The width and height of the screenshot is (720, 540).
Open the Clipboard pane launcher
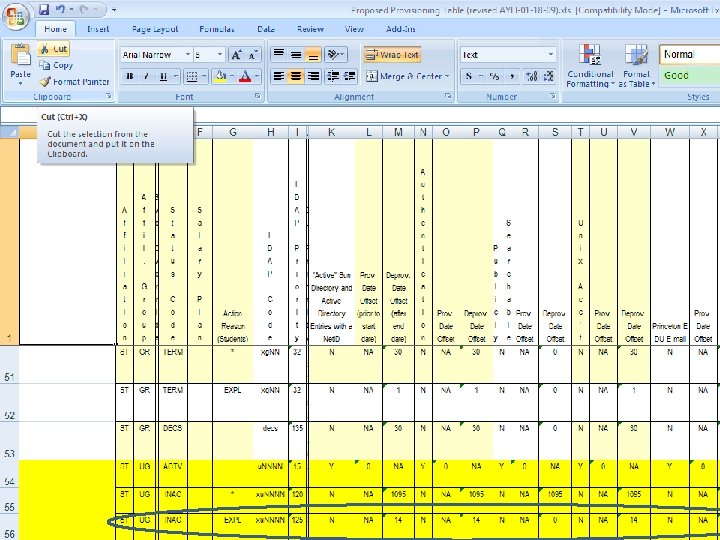[x=108, y=96]
